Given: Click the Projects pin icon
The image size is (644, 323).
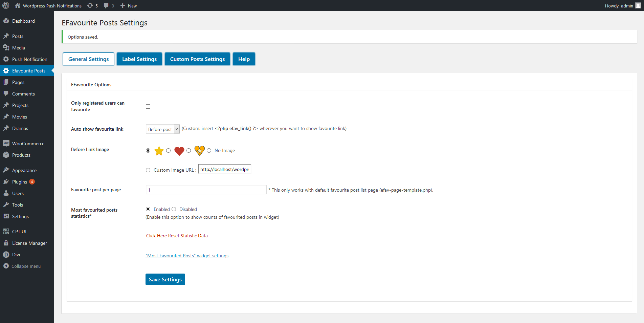Looking at the screenshot, I should [6, 105].
